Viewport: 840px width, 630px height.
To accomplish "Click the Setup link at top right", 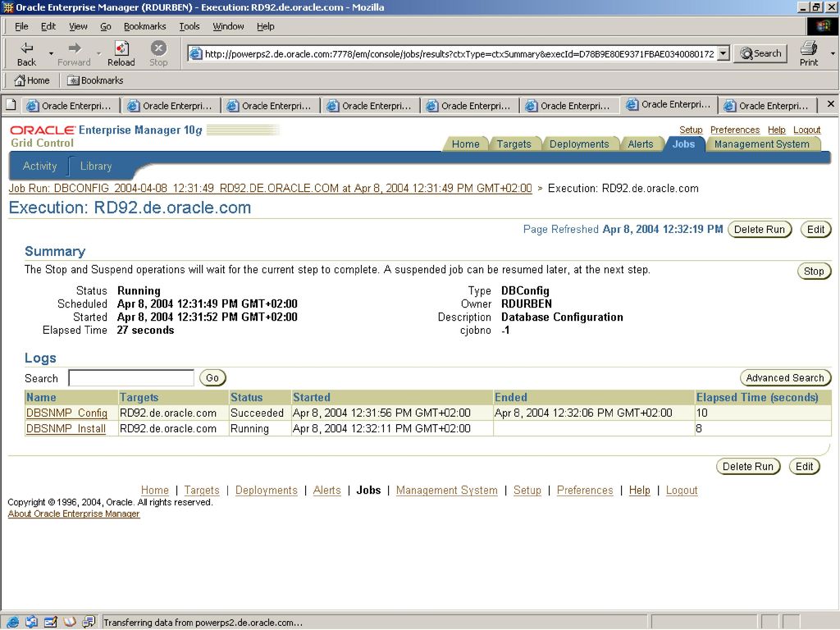I will tap(691, 130).
